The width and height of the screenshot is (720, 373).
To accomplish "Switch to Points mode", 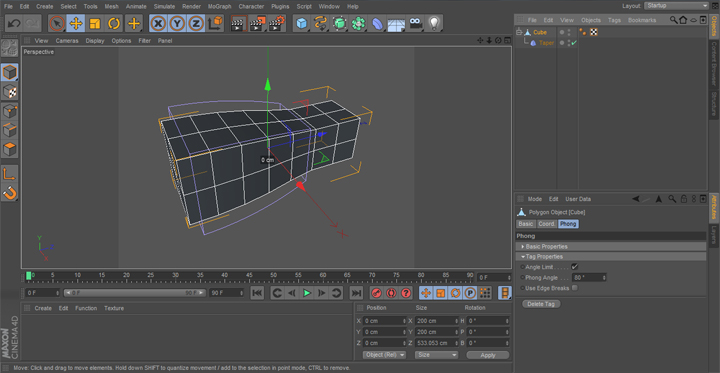I will [10, 111].
